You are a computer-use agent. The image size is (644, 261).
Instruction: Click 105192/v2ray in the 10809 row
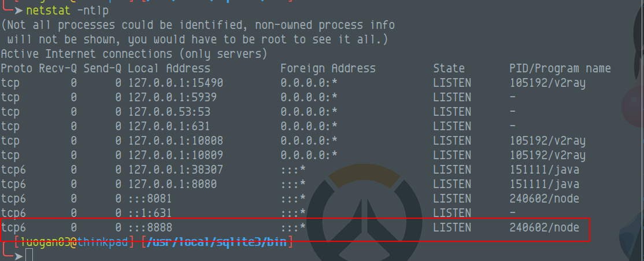tap(547, 155)
